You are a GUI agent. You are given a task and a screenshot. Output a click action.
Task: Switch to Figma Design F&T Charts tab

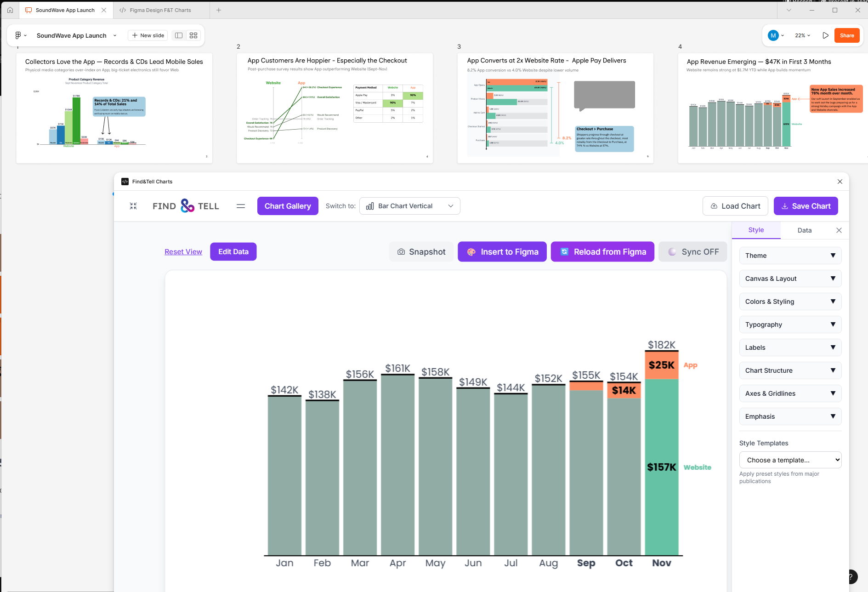pos(160,10)
